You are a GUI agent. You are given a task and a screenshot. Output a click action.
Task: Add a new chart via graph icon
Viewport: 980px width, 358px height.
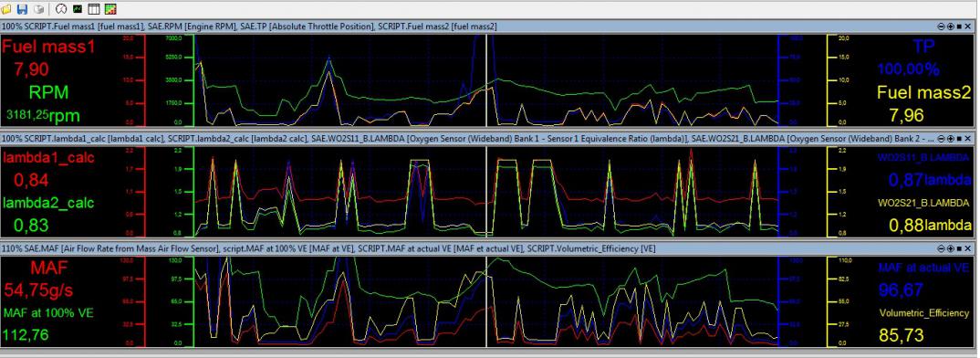78,9
